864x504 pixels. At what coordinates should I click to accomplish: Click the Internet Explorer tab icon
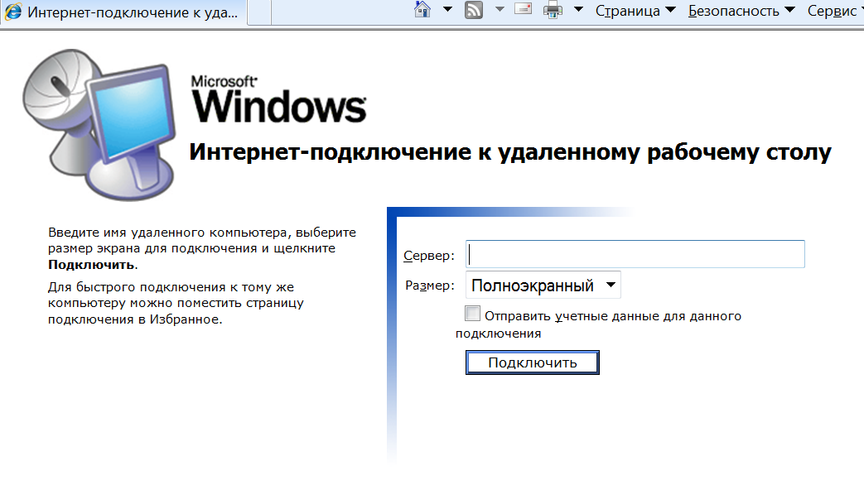pos(12,12)
